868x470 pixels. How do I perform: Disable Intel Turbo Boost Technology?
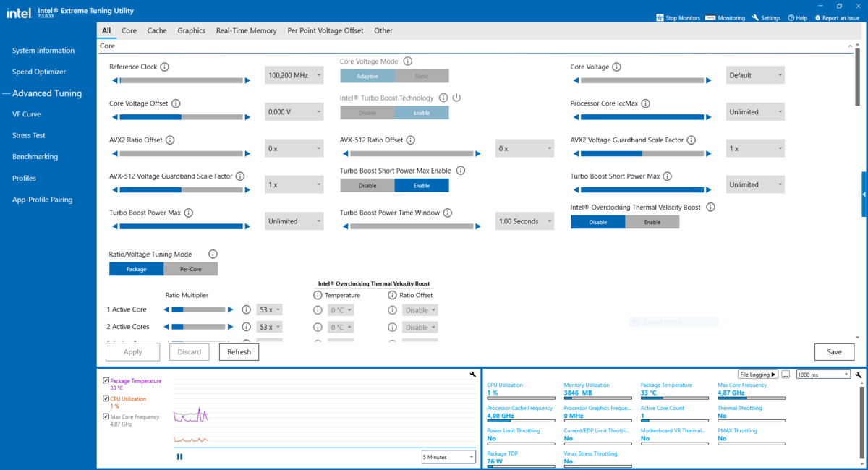coord(367,113)
